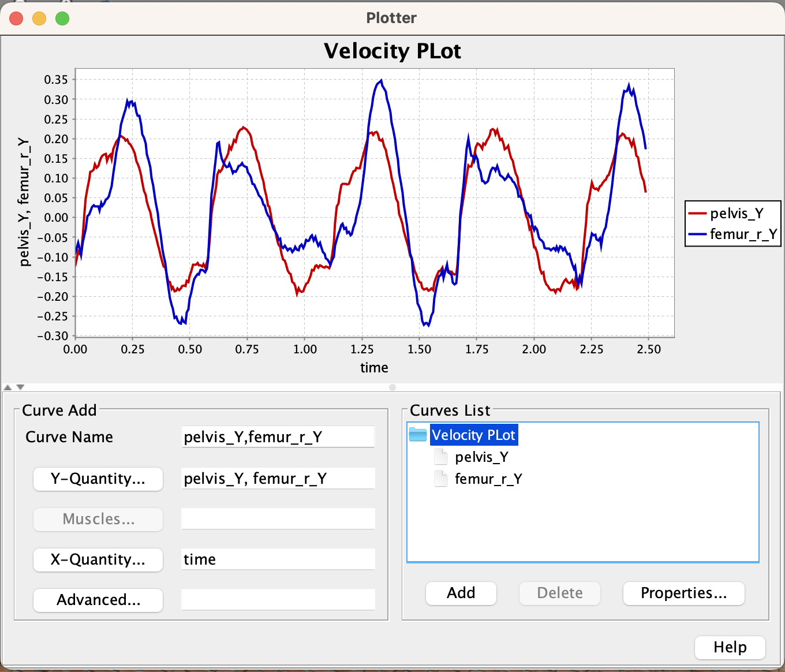The width and height of the screenshot is (785, 672).
Task: Click the Curve Name input field
Action: [278, 437]
